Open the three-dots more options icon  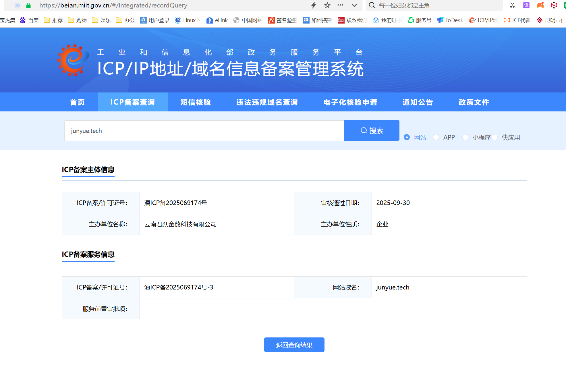(340, 5)
